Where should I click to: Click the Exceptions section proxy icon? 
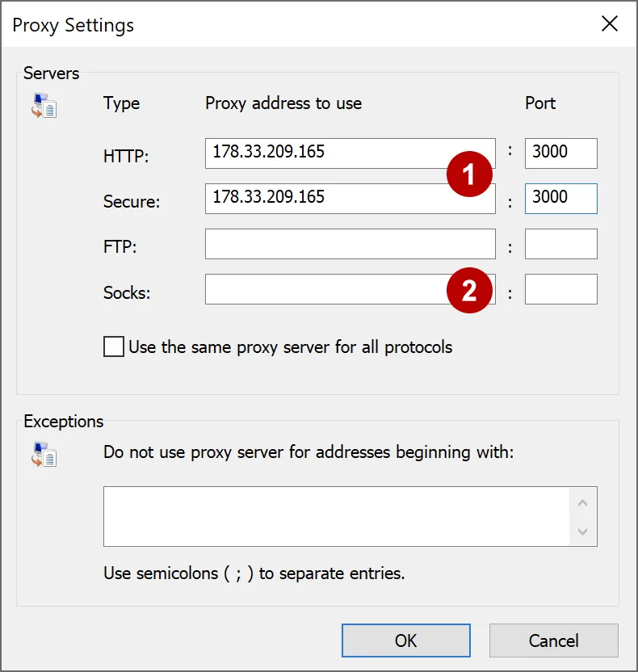pyautogui.click(x=44, y=455)
